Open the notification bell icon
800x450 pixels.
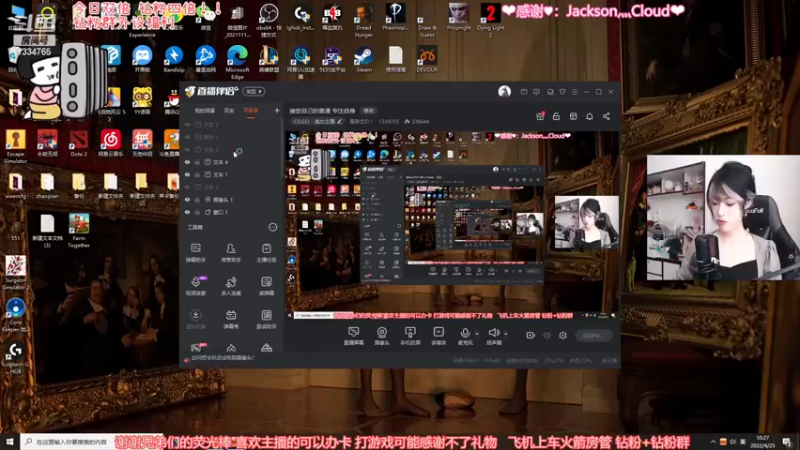coord(589,116)
